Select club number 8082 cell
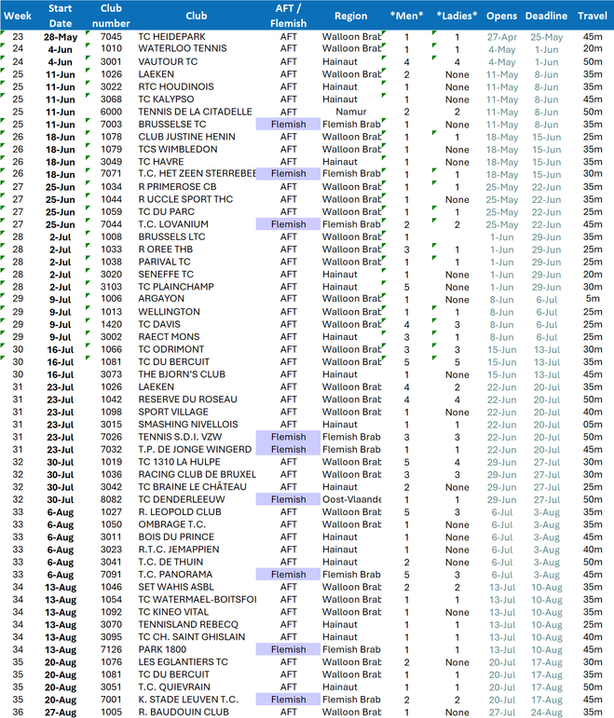614x718 pixels. [111, 499]
